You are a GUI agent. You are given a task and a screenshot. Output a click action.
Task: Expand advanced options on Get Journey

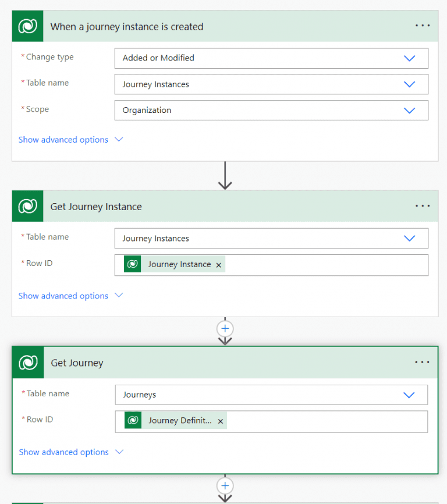pyautogui.click(x=64, y=452)
